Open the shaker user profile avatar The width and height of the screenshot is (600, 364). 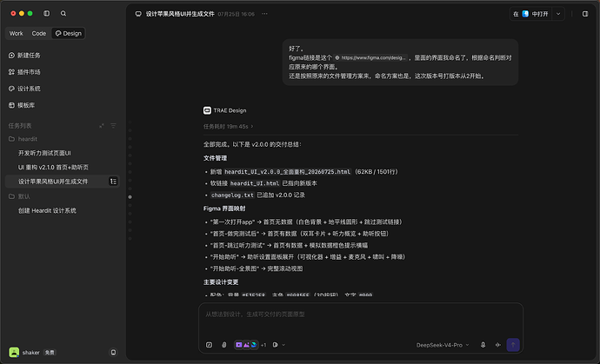pos(14,352)
